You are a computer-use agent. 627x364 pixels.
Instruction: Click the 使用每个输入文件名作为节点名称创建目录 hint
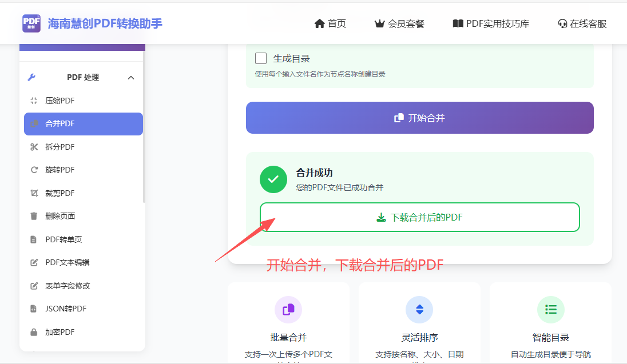[x=320, y=74]
